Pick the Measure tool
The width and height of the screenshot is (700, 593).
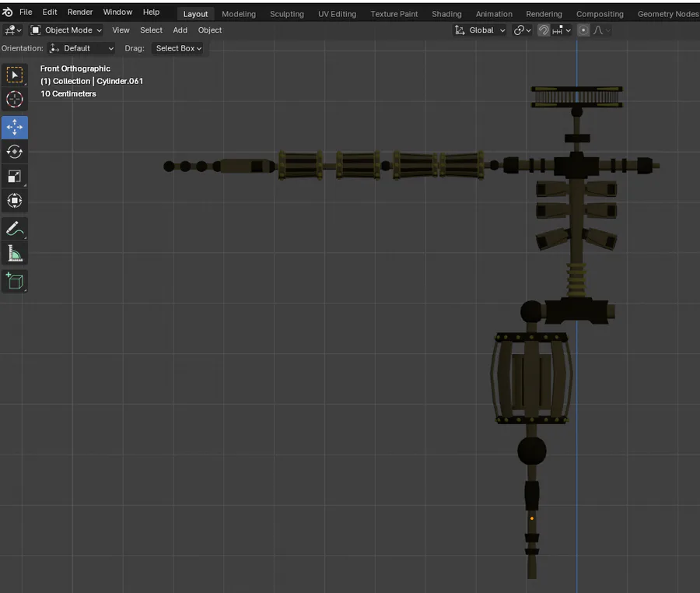pos(15,254)
